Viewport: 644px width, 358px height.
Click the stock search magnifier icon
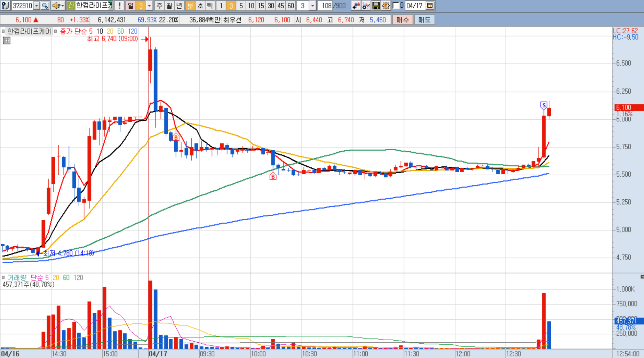click(45, 6)
